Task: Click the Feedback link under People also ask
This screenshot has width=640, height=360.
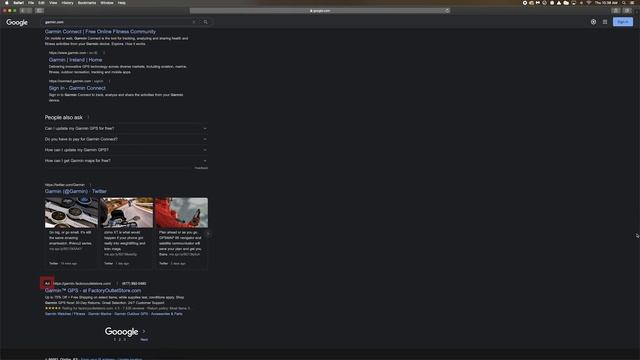Action: pos(201,168)
